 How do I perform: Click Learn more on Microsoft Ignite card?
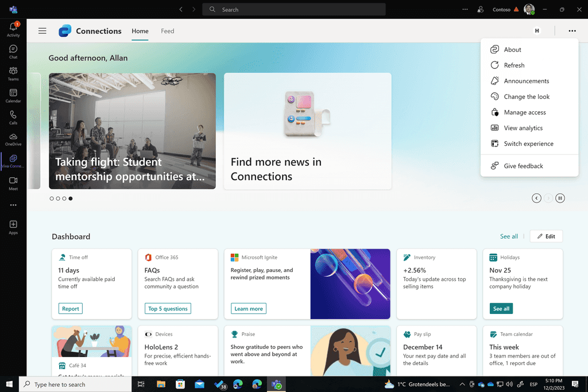tap(249, 308)
